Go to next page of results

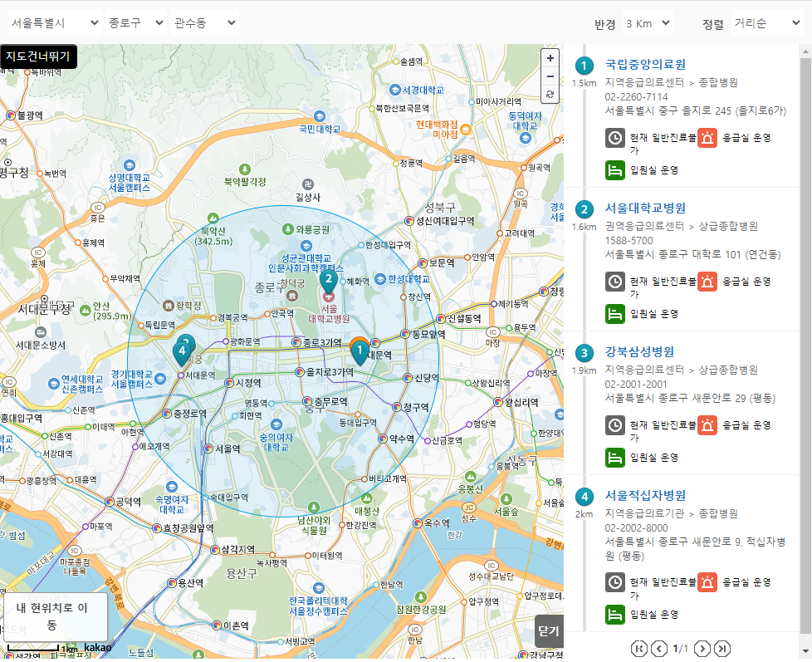pos(702,648)
